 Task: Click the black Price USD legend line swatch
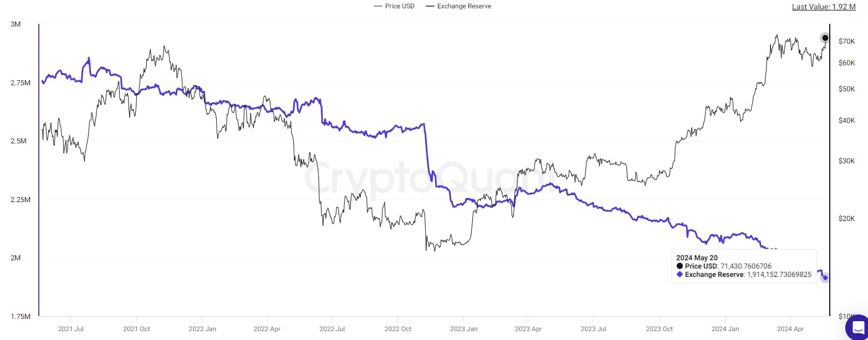378,6
